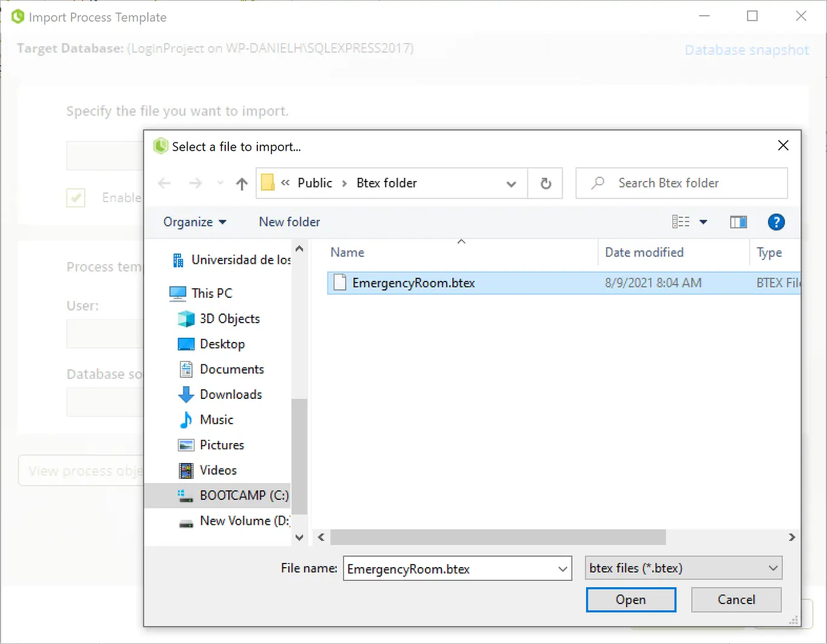Select the EmergencyRoom.btex file icon
Viewport: 827px width, 644px height.
coord(340,283)
